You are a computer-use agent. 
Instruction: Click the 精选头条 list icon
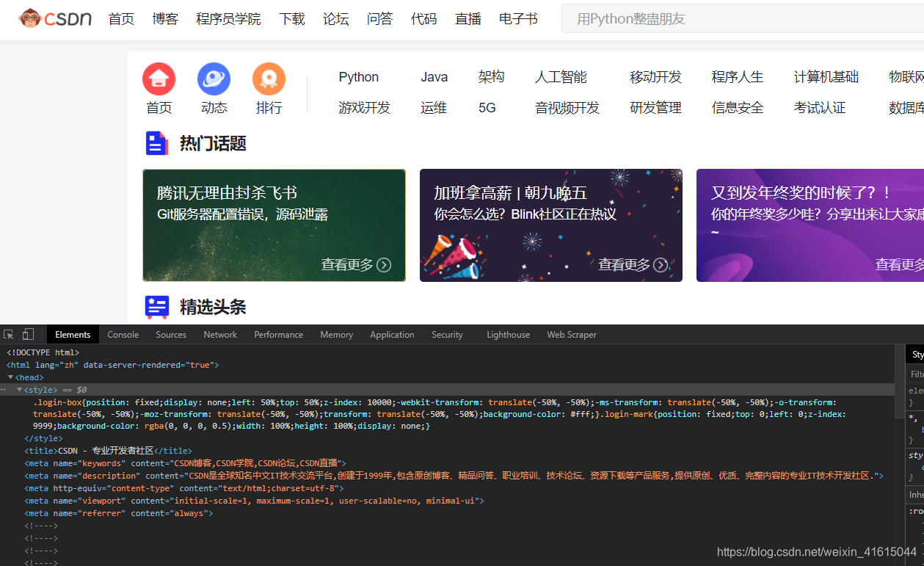pyautogui.click(x=157, y=307)
